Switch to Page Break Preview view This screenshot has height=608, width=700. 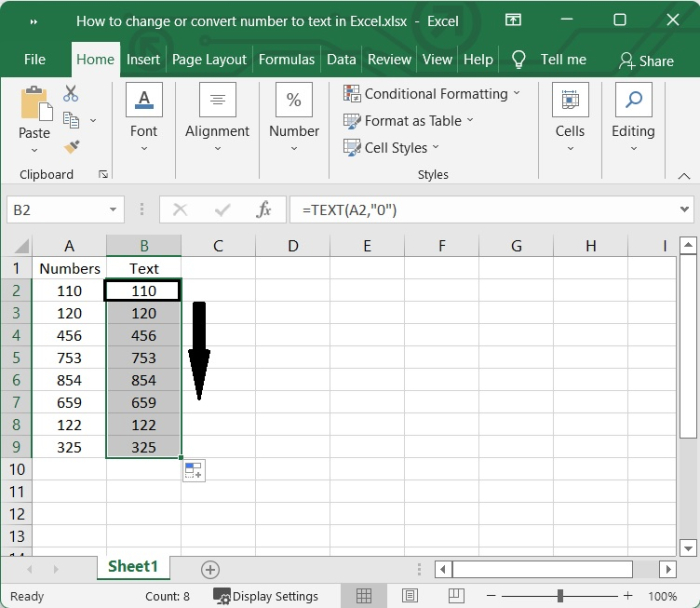click(x=452, y=596)
